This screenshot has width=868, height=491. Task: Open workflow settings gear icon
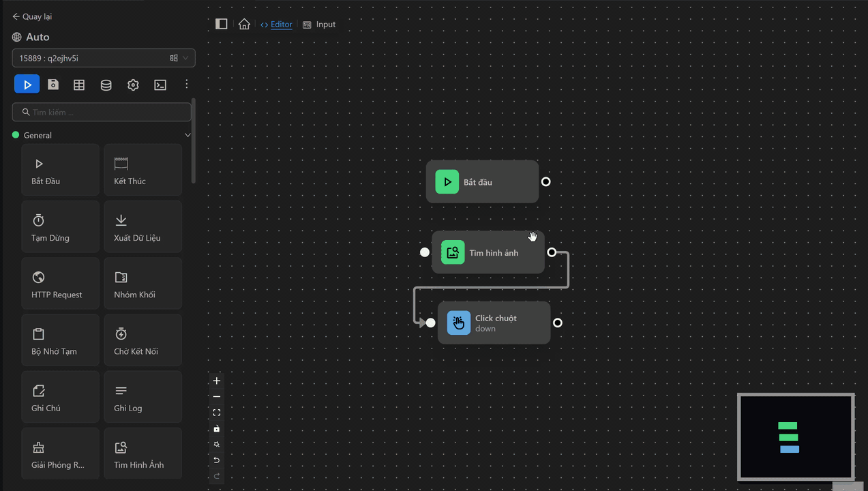pos(133,85)
